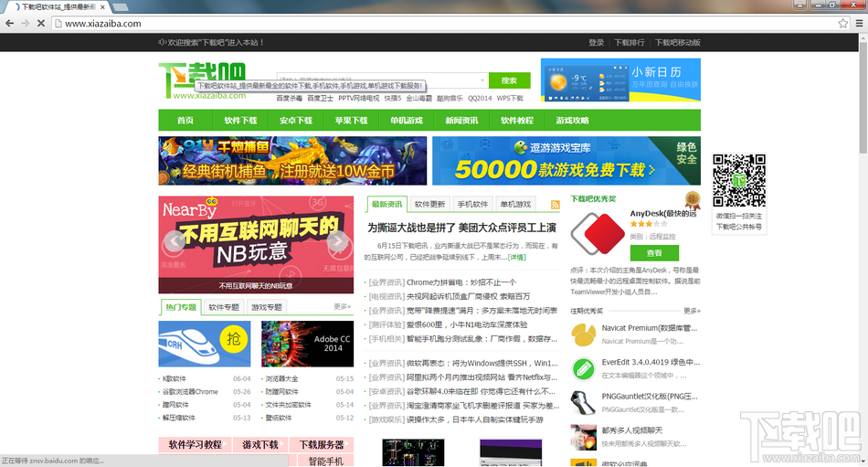Viewport: 868px width, 467px height.
Task: Open Navicat Premium yellow icon
Action: [x=583, y=334]
